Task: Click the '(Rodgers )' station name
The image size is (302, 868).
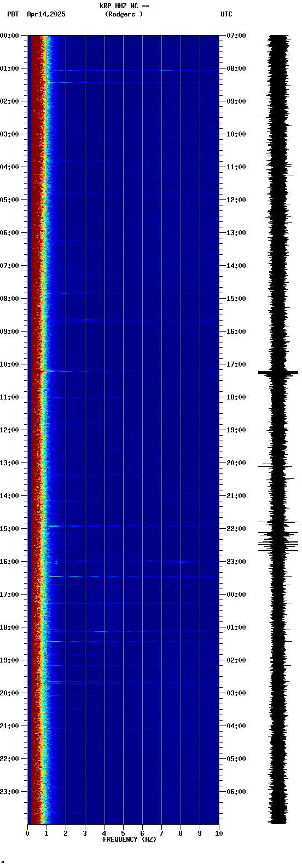Action: click(x=124, y=14)
